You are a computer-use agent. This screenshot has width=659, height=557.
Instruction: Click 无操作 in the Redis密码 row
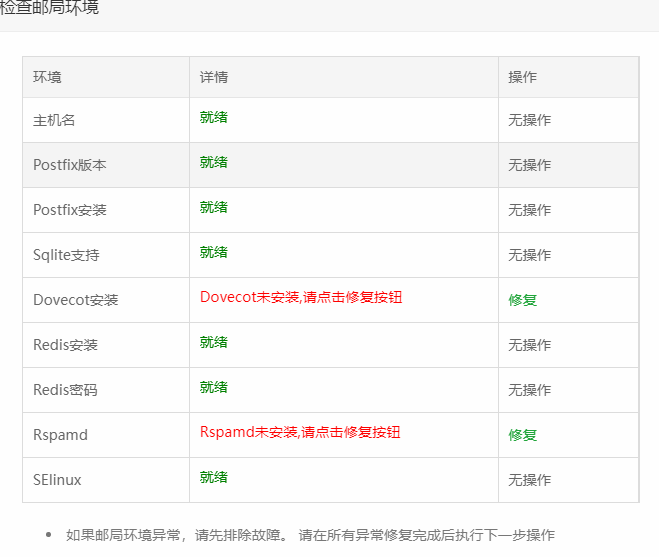click(530, 390)
